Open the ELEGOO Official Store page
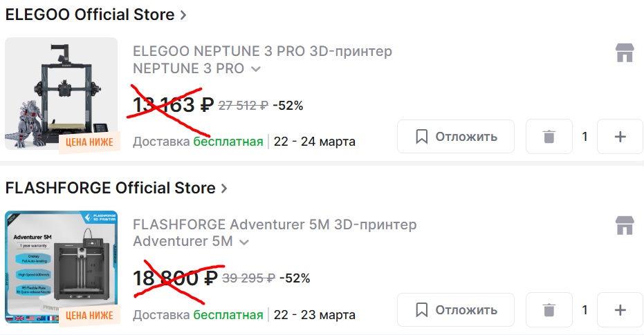The width and height of the screenshot is (644, 335). (x=90, y=15)
